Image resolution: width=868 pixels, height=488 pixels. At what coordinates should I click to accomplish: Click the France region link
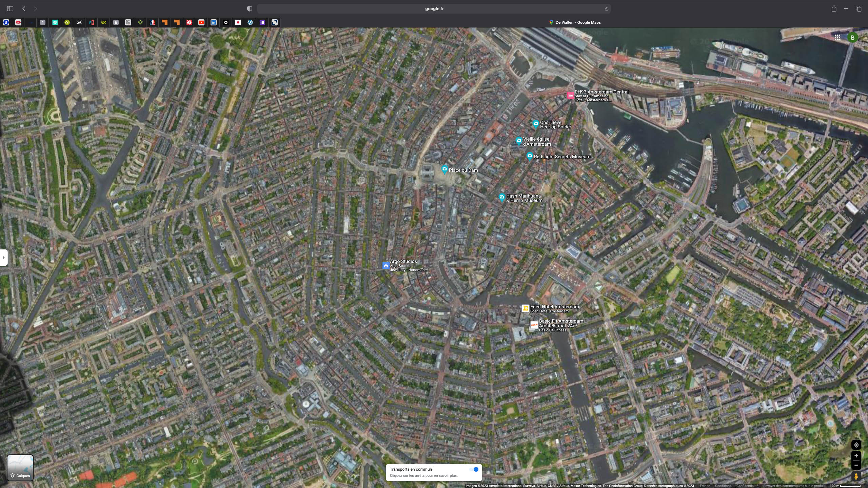point(705,486)
